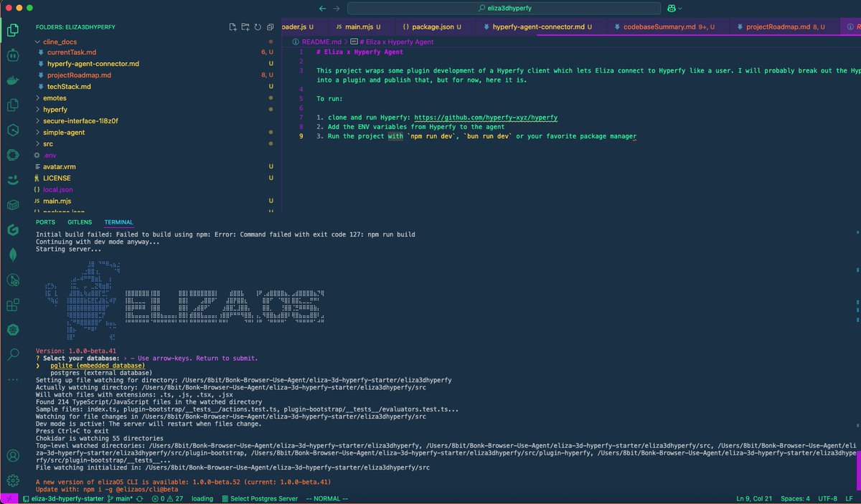The width and height of the screenshot is (861, 504).
Task: Open the MongoDB leaf view in the activity bar
Action: point(12,255)
